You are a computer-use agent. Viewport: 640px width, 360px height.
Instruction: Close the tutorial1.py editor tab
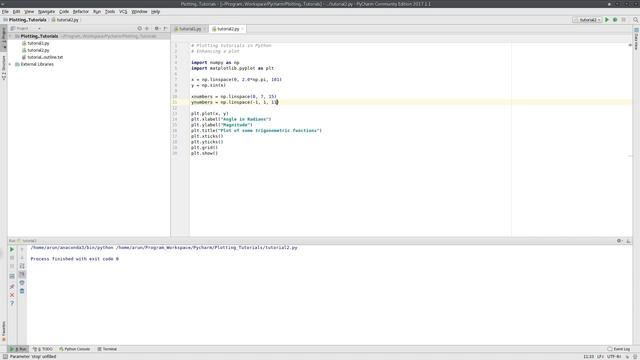(x=204, y=29)
